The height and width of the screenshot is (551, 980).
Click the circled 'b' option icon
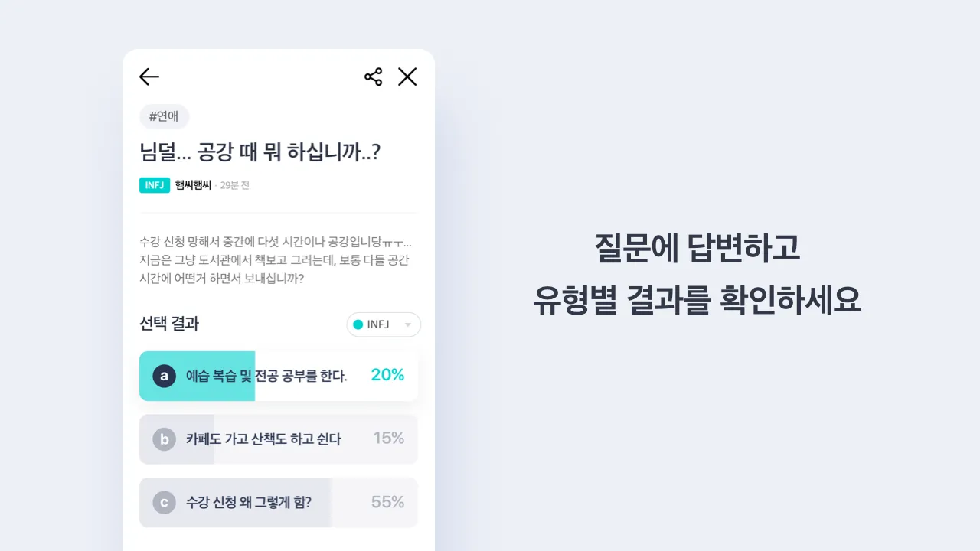[x=164, y=439]
